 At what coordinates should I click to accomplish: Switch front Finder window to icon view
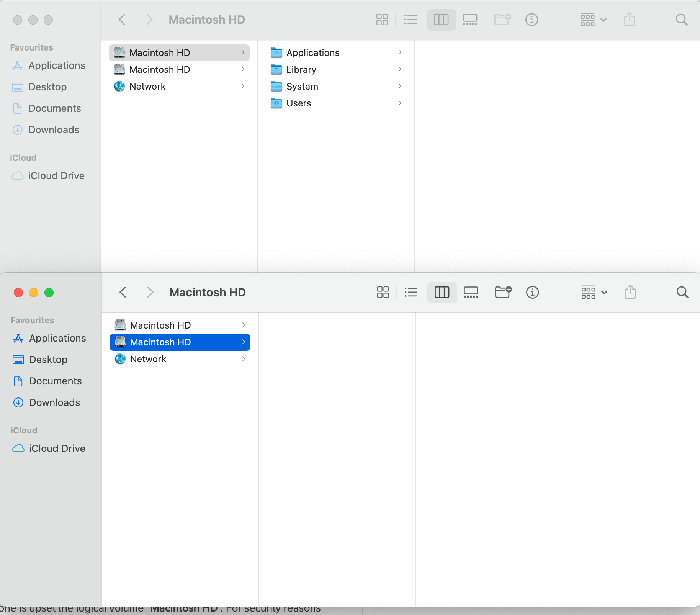click(x=383, y=293)
